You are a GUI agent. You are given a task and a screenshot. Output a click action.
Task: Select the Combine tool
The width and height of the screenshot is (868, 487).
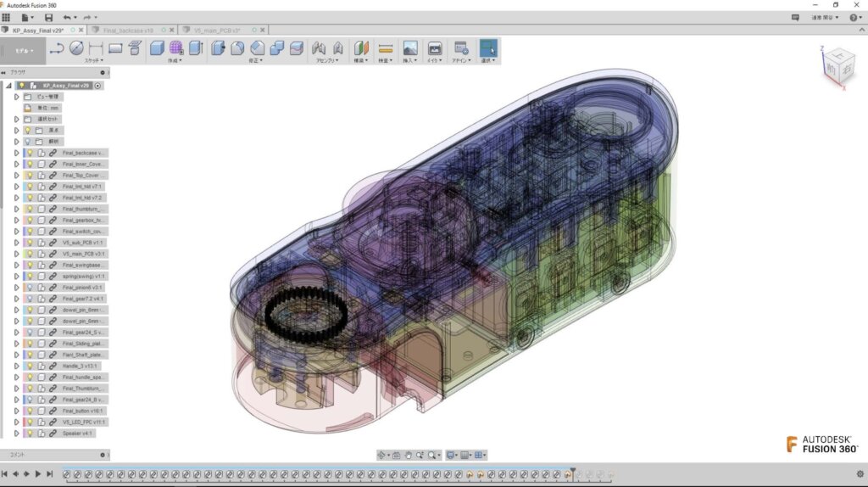(x=277, y=48)
